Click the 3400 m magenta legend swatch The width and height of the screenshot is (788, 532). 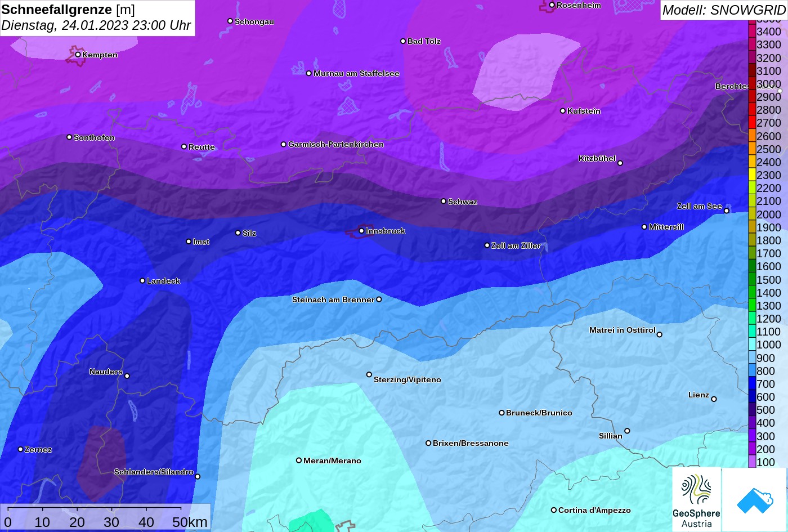point(752,32)
